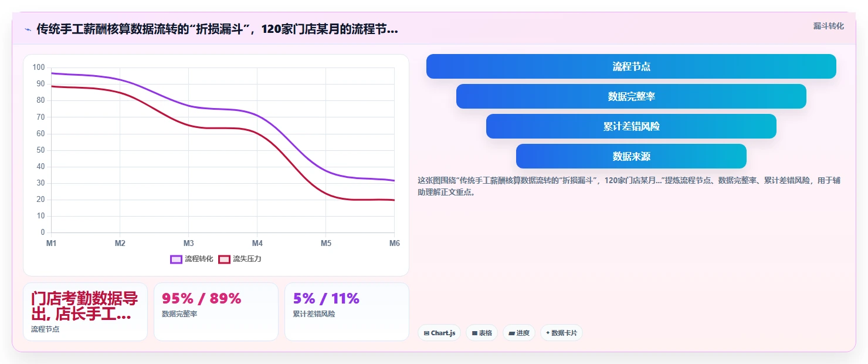Click the M5 axis label
Screen dimensions: 868x364
326,243
